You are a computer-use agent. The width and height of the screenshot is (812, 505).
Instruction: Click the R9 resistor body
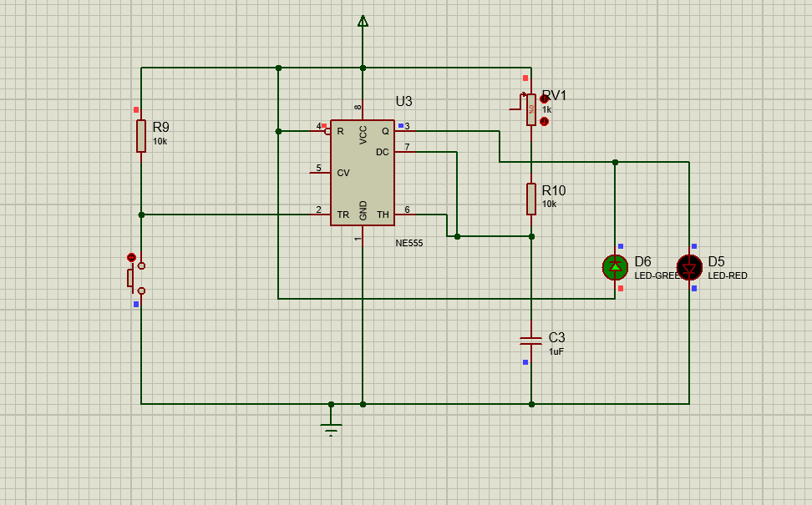coord(141,136)
